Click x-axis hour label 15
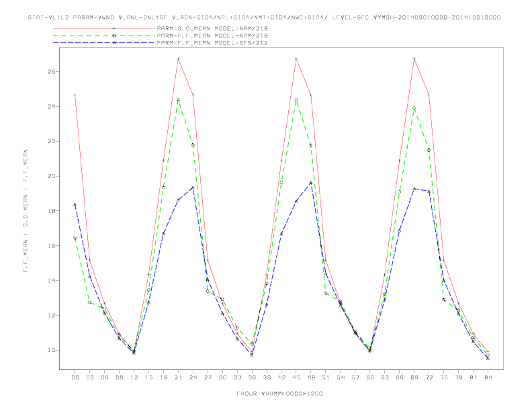The width and height of the screenshot is (532, 411). [x=148, y=377]
